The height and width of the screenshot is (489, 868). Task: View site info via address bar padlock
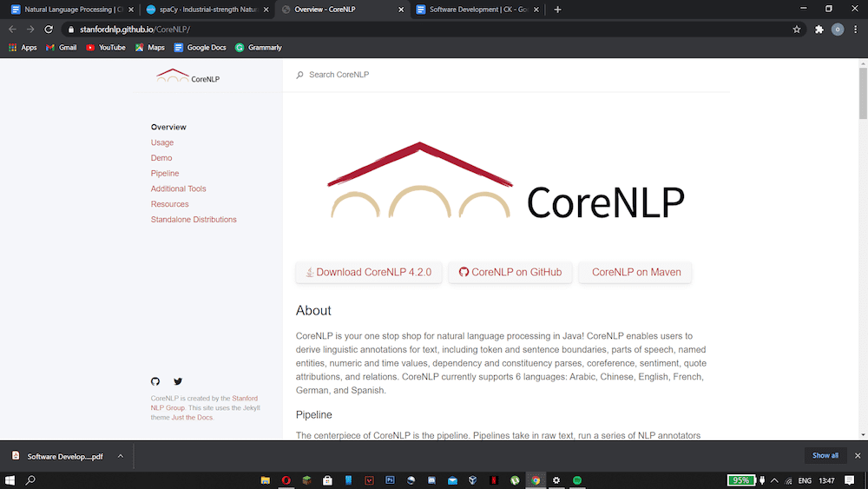coord(71,30)
